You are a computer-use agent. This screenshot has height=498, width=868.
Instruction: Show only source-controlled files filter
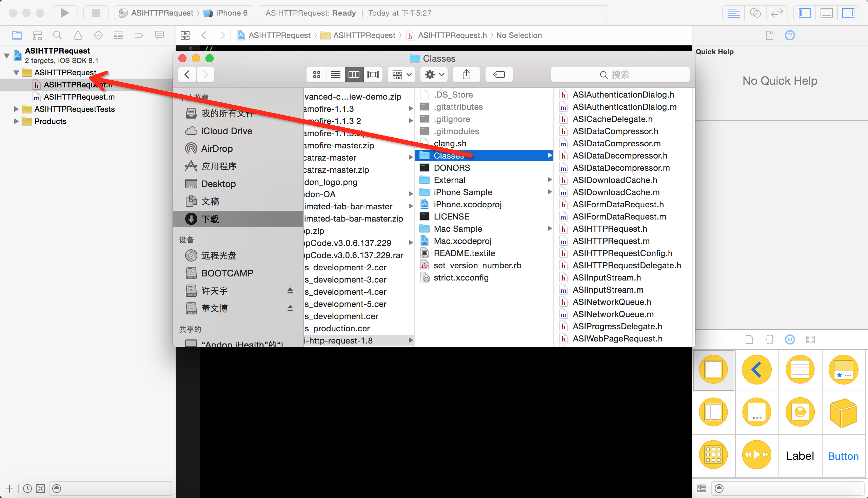point(40,489)
